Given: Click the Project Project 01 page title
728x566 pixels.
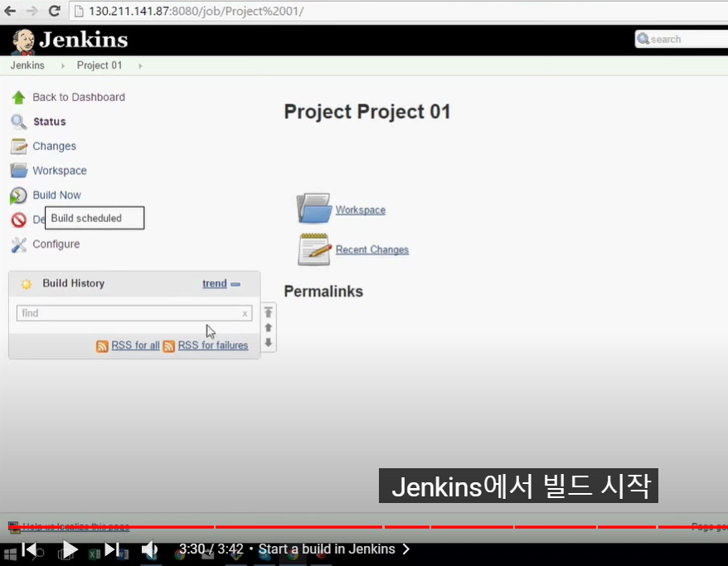Looking at the screenshot, I should coord(367,112).
